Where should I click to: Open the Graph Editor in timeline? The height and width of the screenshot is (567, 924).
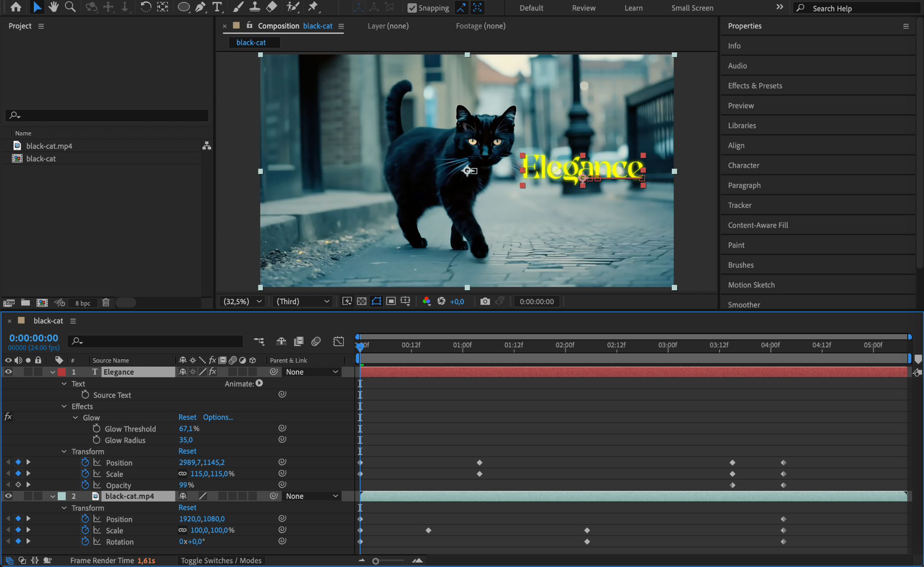pyautogui.click(x=338, y=341)
